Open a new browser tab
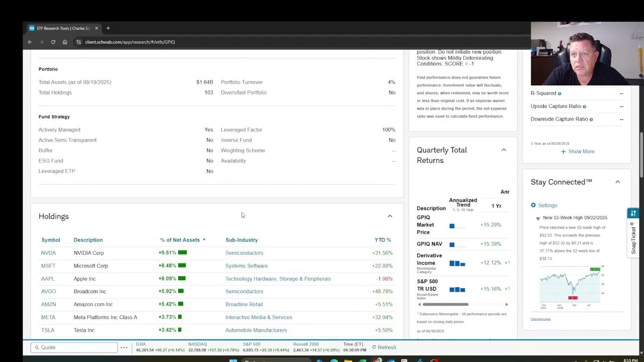This screenshot has height=362, width=644. coord(108,28)
